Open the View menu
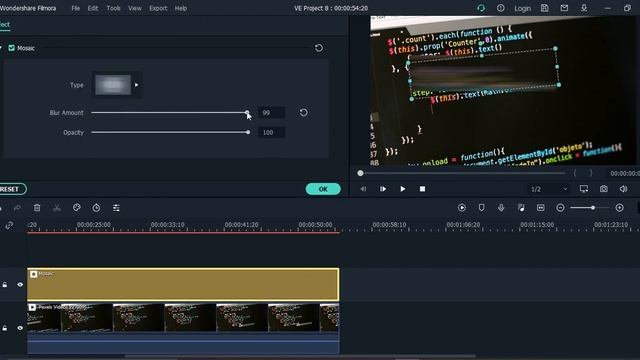Viewport: 640px width, 360px height. tap(135, 8)
